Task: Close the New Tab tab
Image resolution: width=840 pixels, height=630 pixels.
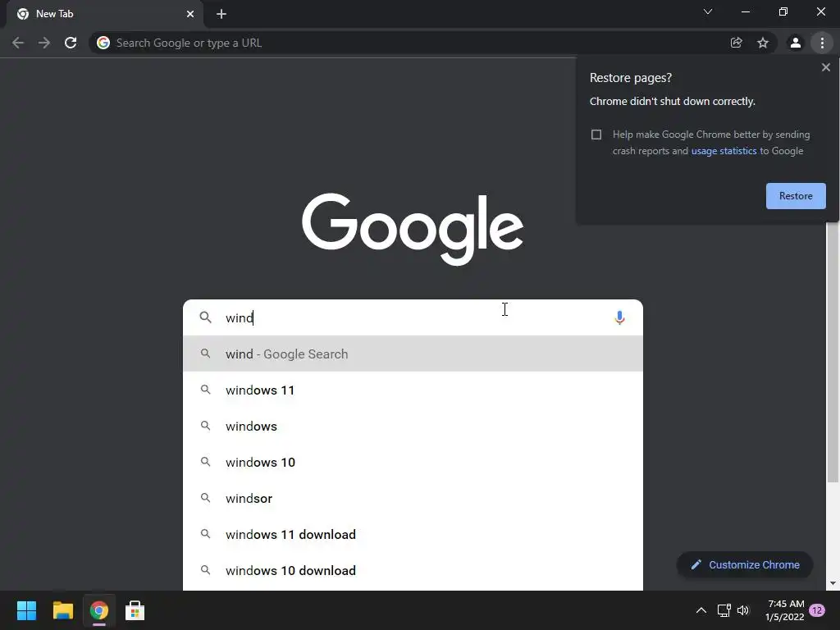Action: point(190,14)
